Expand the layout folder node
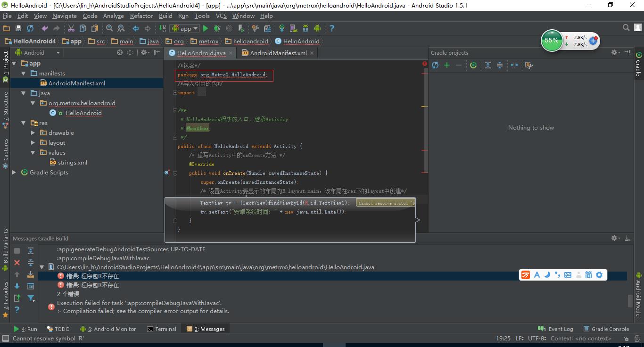 pyautogui.click(x=33, y=143)
